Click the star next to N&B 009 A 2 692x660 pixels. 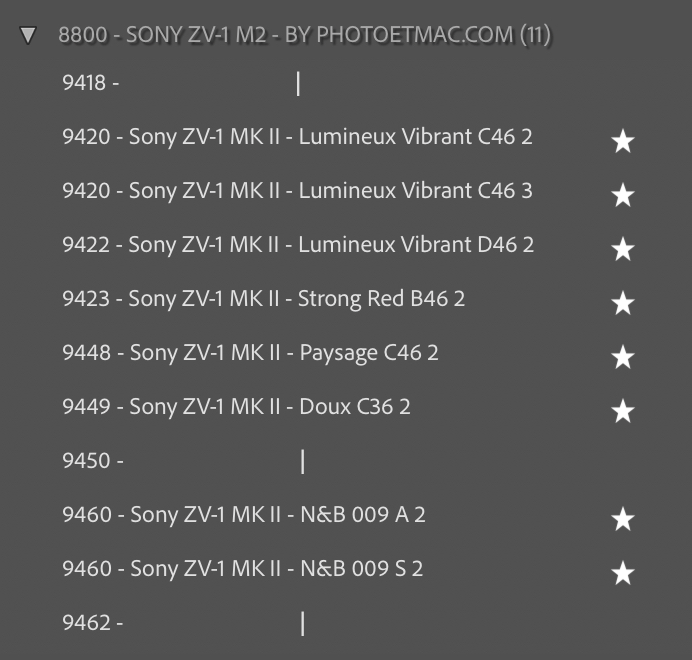click(622, 519)
